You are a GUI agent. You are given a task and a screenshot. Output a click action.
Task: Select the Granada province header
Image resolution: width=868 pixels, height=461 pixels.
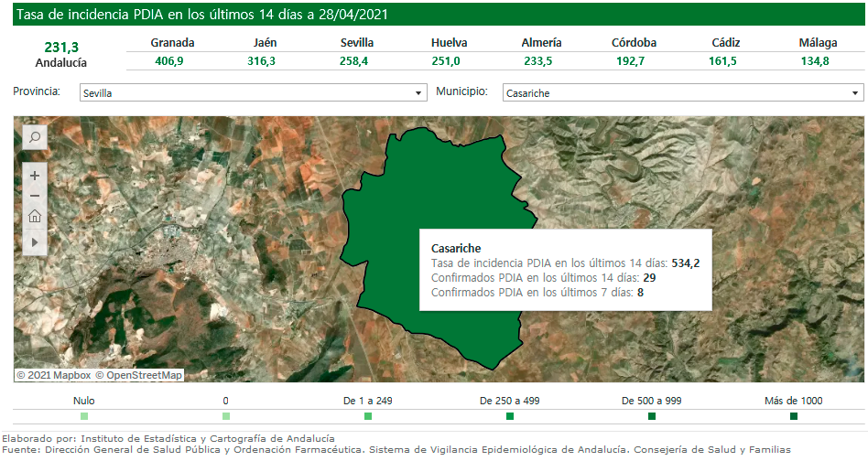point(172,43)
